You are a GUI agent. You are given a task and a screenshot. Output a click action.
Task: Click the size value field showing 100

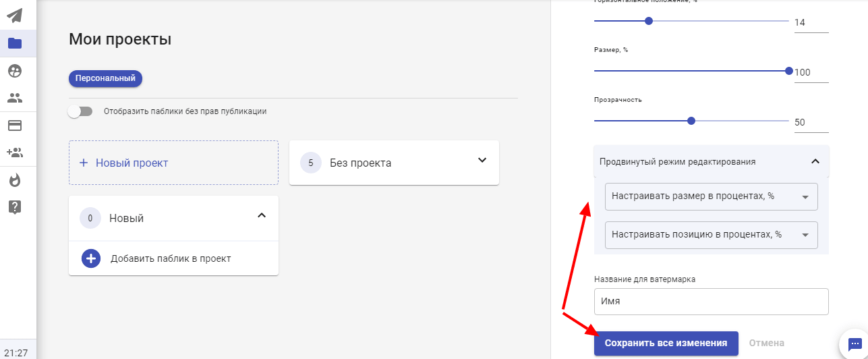(811, 73)
